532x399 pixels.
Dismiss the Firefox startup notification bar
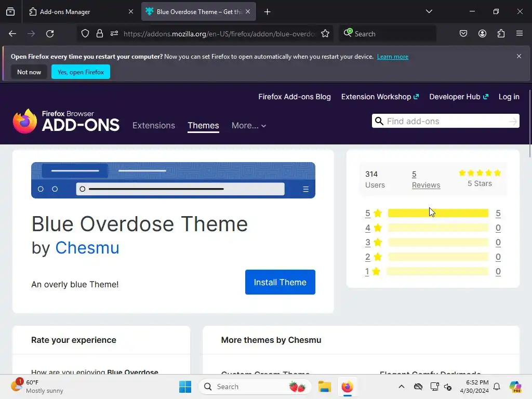519,56
